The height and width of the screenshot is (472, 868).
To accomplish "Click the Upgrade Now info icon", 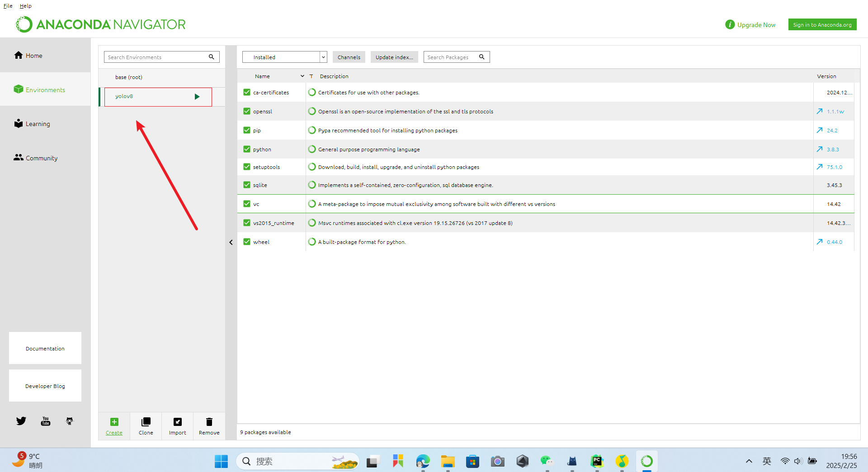I will (730, 24).
